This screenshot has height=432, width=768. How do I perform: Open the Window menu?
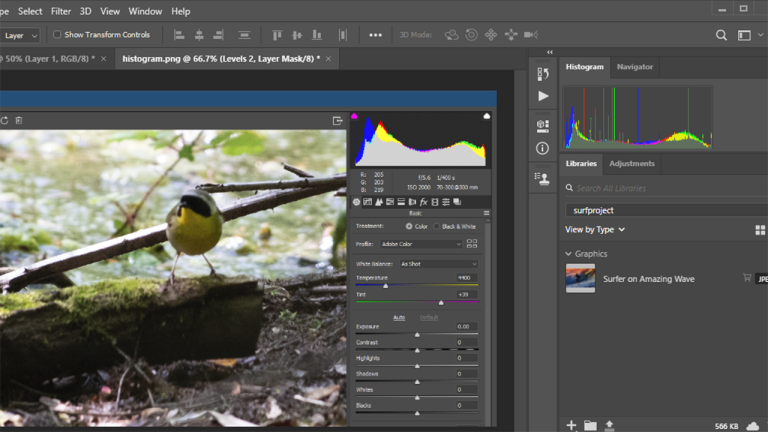(x=145, y=11)
